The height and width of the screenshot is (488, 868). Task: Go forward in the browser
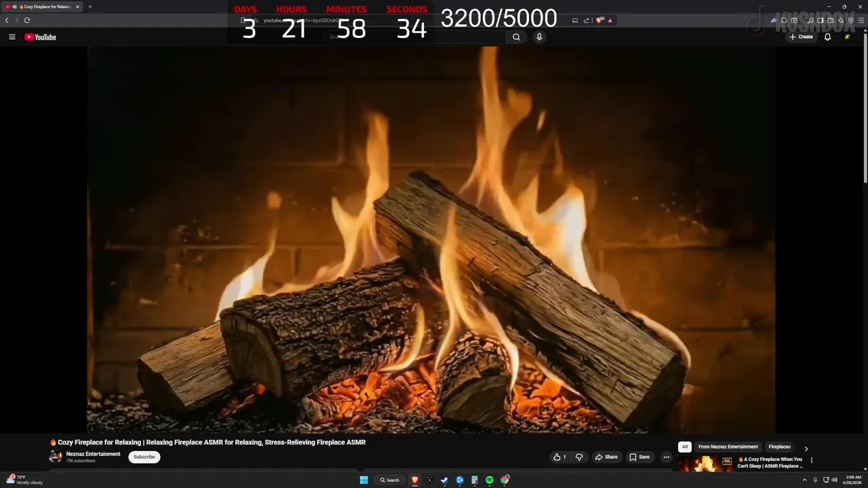point(17,20)
